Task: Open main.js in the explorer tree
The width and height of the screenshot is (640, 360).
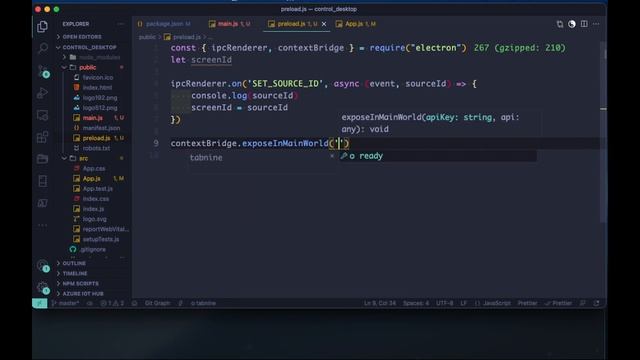Action: pyautogui.click(x=93, y=118)
